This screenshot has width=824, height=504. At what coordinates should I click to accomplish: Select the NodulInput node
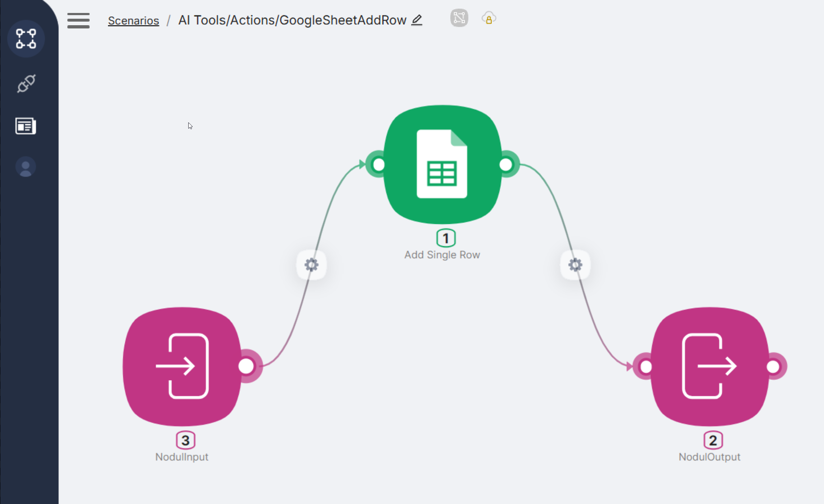182,366
